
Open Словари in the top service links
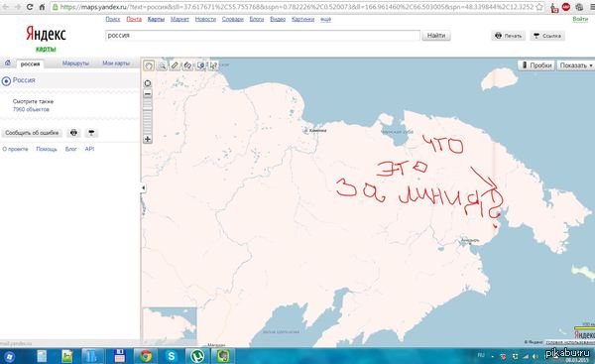(x=233, y=19)
